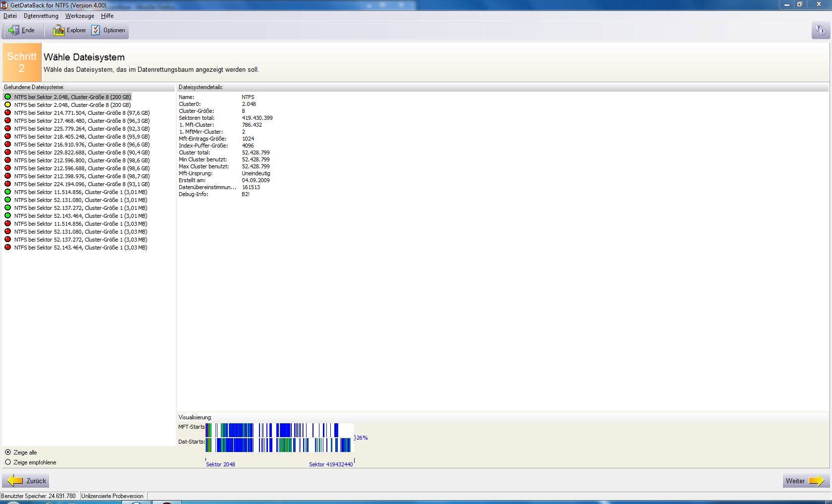
Task: Select NTFS bei Sektor 52.131.080 (3,03 MB)
Action: coord(81,232)
